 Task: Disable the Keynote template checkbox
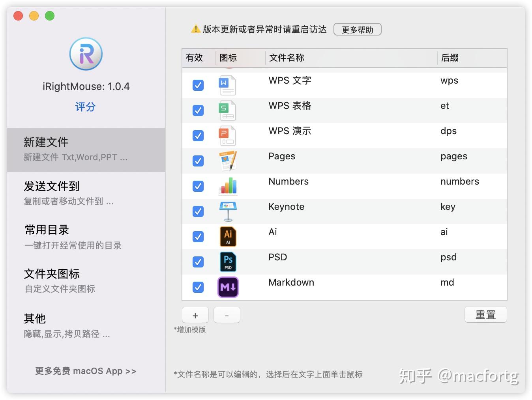click(198, 211)
